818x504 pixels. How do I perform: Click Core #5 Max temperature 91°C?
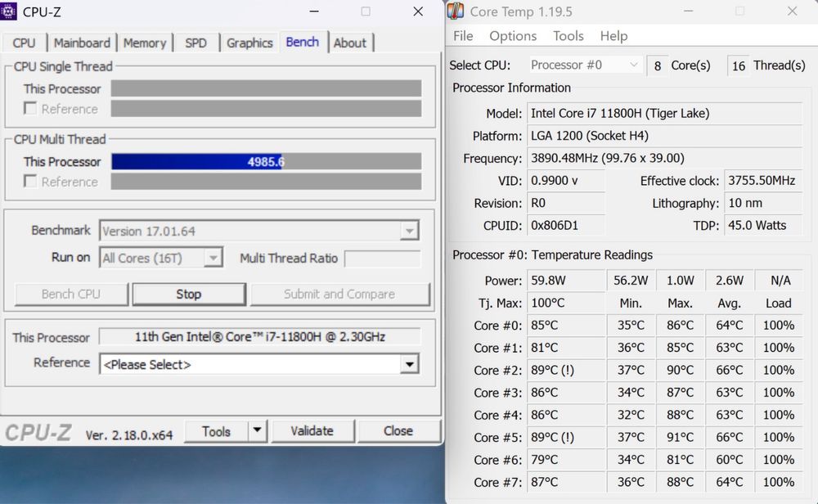pos(681,437)
